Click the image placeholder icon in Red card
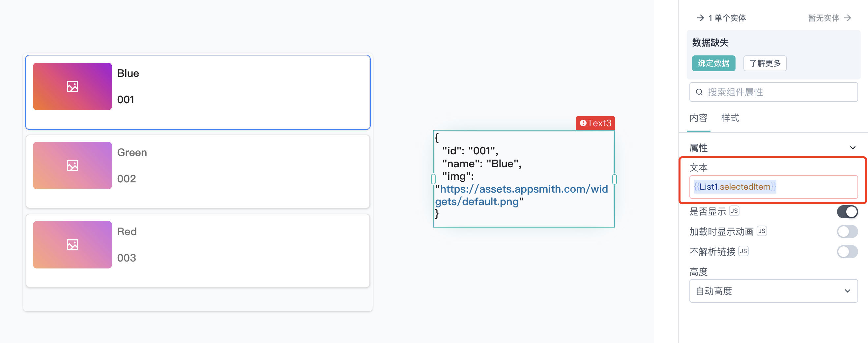The width and height of the screenshot is (868, 343). coord(72,244)
